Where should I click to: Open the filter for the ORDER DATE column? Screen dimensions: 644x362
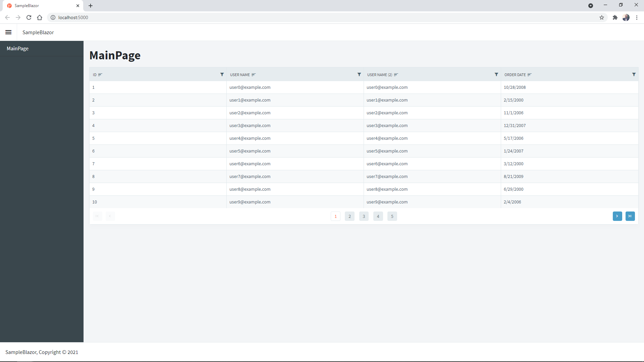coord(634,74)
